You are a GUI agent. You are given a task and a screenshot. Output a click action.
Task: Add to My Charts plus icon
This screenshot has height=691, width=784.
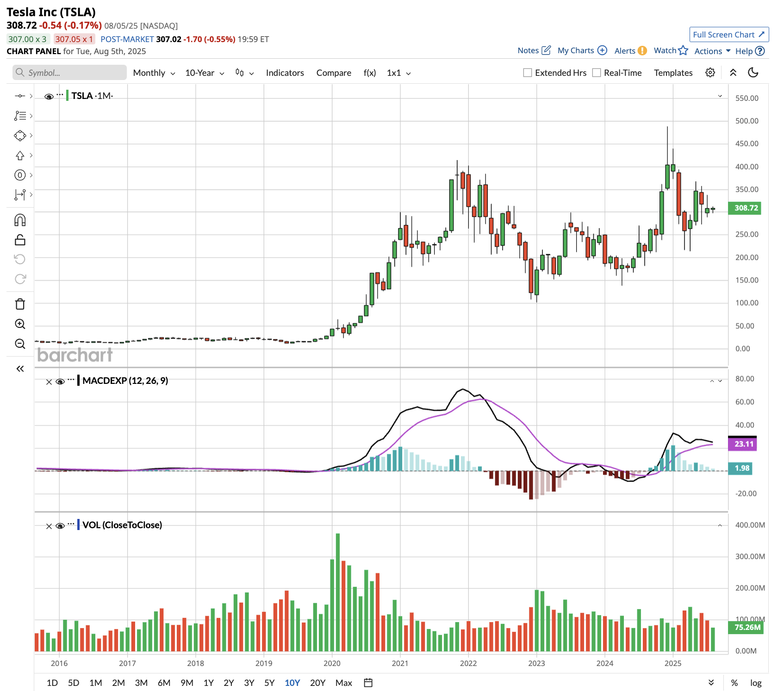[x=602, y=50]
